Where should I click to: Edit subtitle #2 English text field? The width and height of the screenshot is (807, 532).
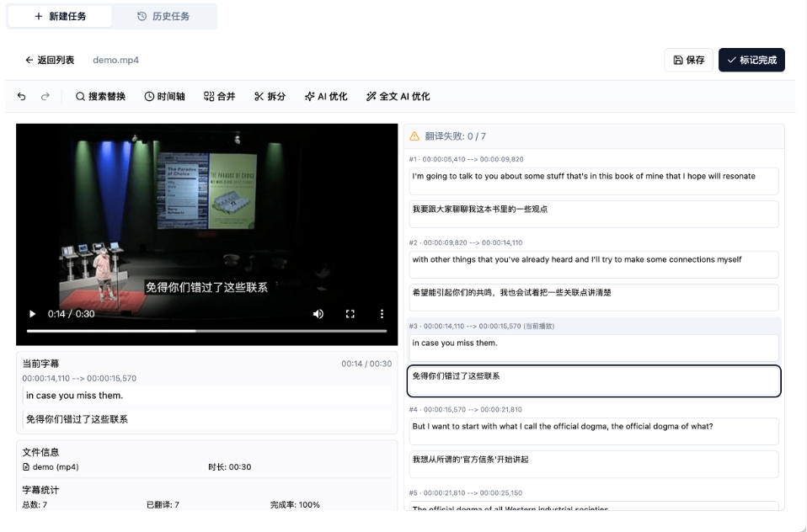(x=593, y=264)
